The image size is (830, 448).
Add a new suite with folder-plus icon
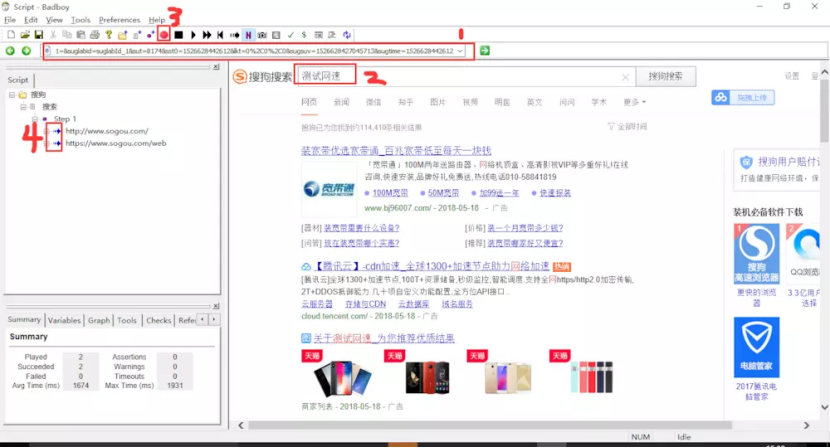click(x=122, y=35)
